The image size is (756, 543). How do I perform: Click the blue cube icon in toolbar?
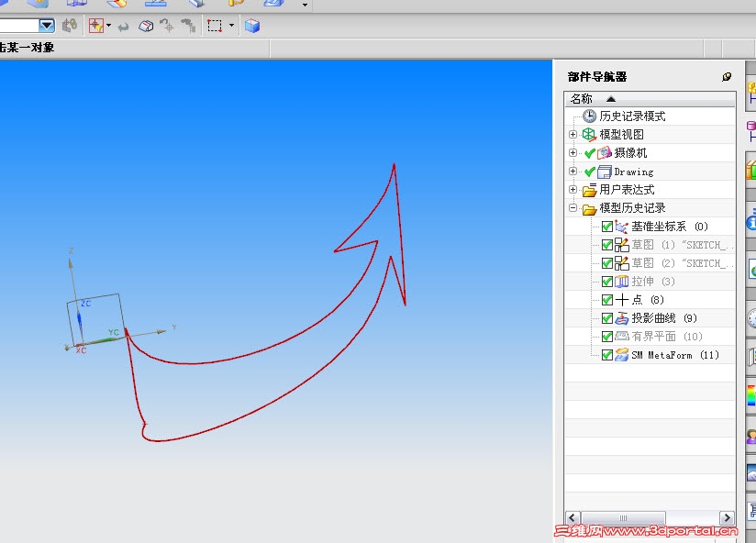251,26
